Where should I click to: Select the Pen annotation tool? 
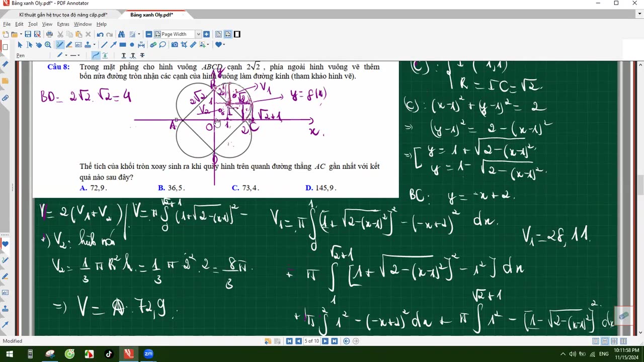pos(60,45)
